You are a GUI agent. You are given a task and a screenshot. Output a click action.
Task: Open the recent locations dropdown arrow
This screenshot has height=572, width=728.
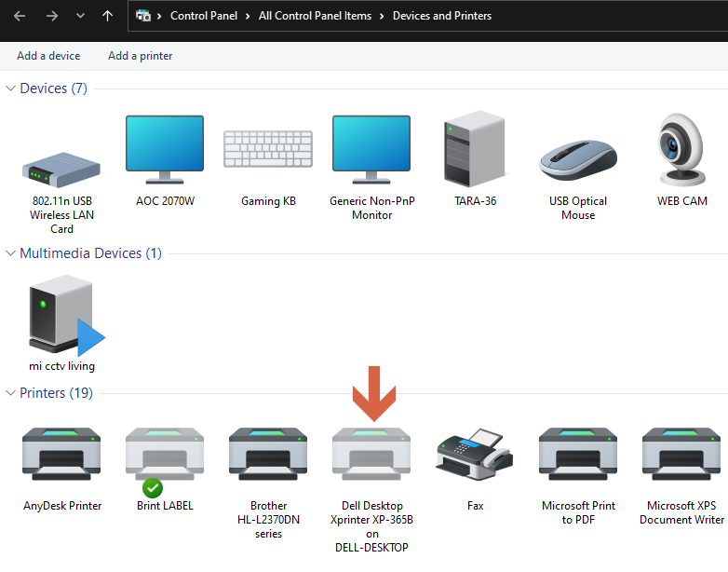tap(80, 16)
